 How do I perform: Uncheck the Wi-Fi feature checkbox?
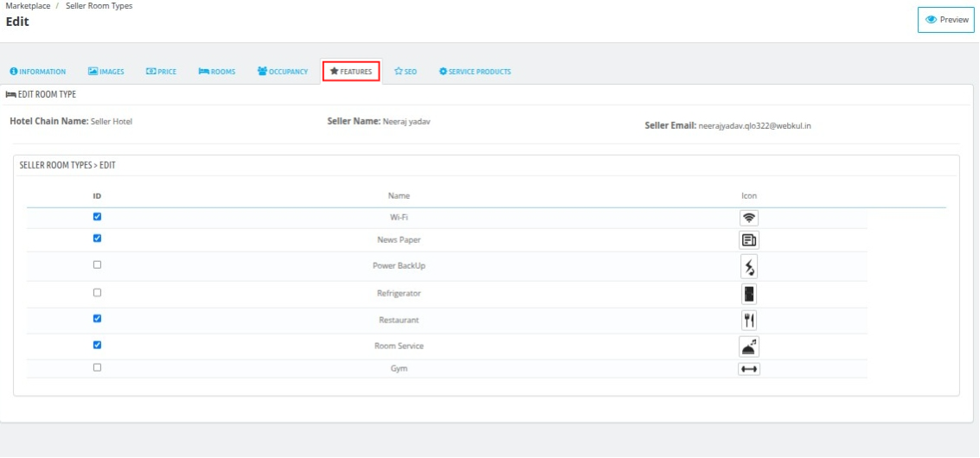coord(97,217)
